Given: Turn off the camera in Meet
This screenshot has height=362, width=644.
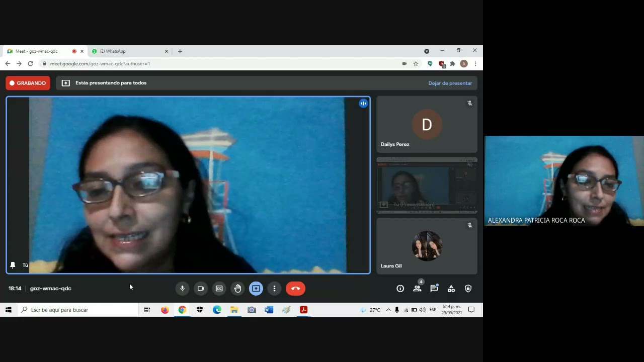Looking at the screenshot, I should point(201,289).
